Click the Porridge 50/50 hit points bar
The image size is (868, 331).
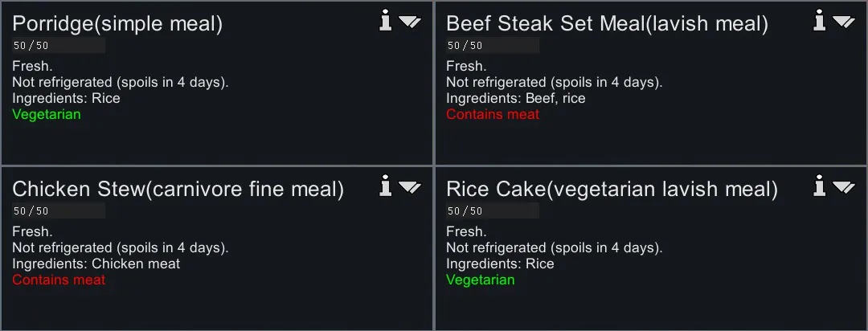coord(59,46)
